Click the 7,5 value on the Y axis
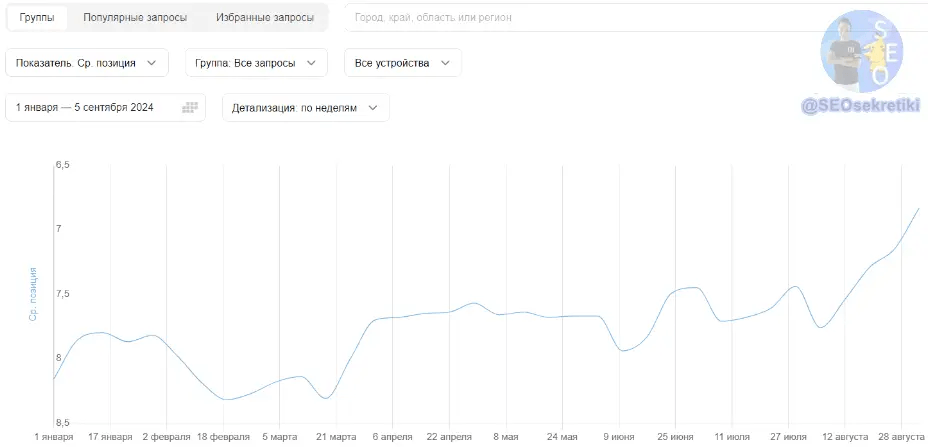 point(65,294)
